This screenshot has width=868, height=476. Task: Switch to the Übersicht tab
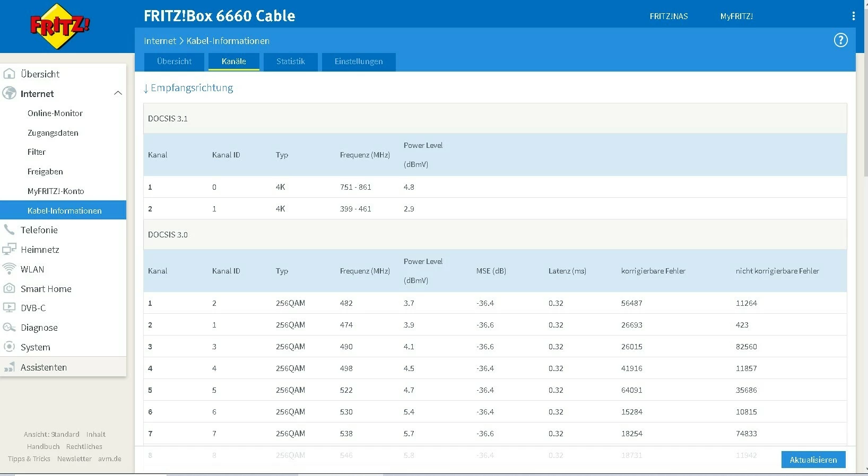click(174, 61)
